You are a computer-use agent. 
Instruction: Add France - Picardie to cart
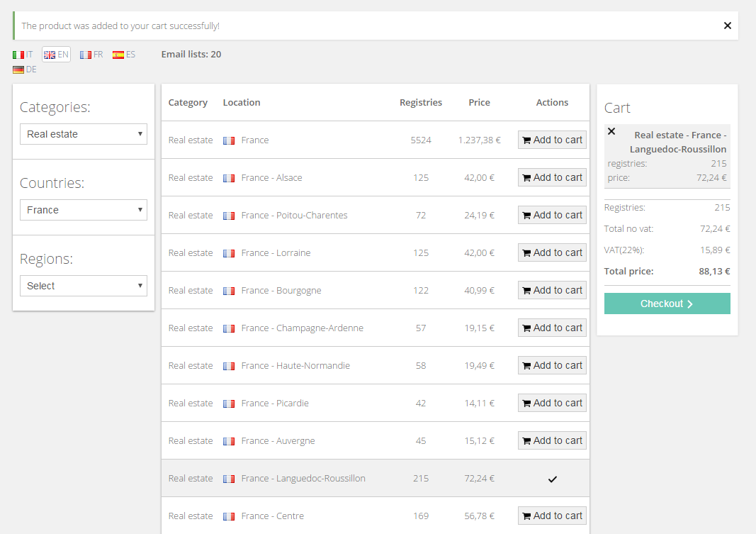click(x=552, y=403)
